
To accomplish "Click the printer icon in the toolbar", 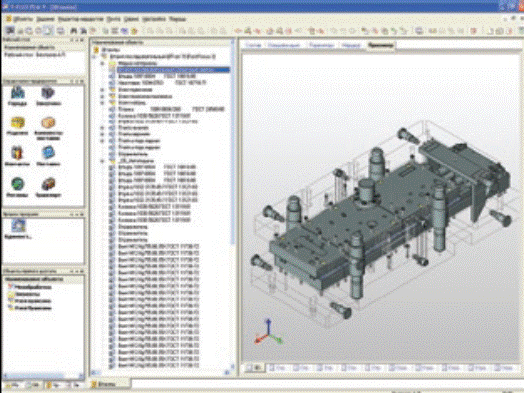I will [x=60, y=31].
